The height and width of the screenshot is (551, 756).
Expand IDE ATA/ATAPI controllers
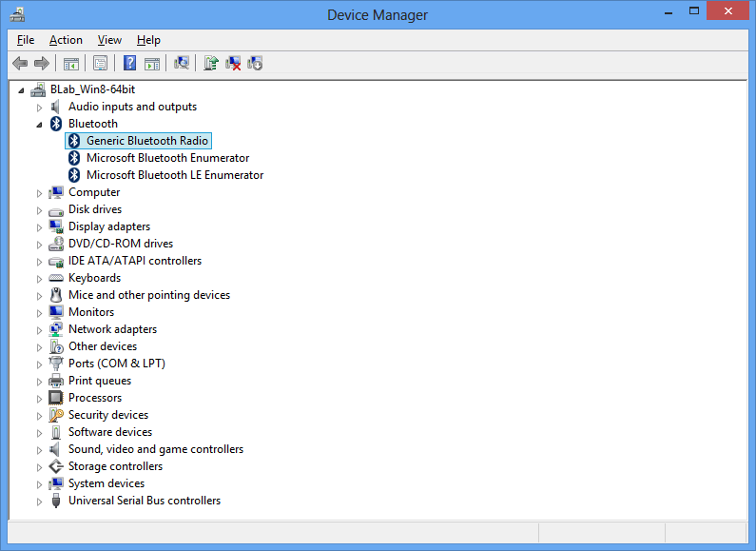coord(39,262)
